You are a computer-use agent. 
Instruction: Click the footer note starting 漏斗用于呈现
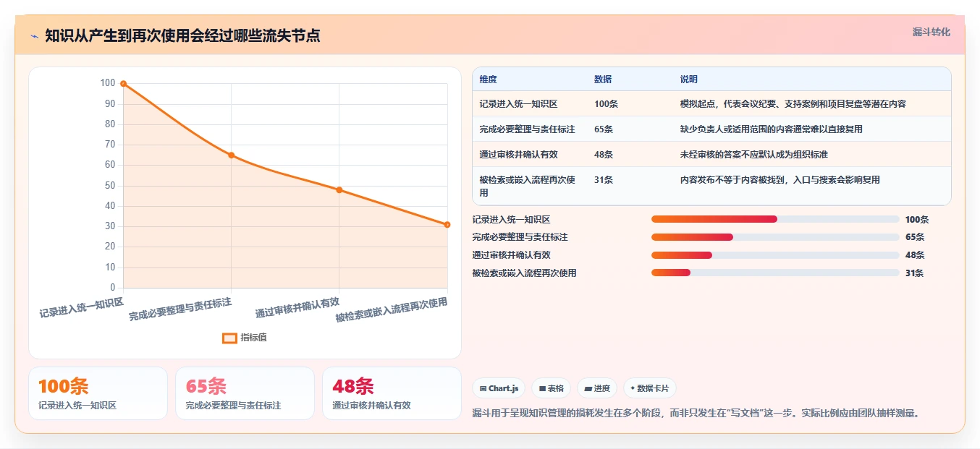coord(695,414)
